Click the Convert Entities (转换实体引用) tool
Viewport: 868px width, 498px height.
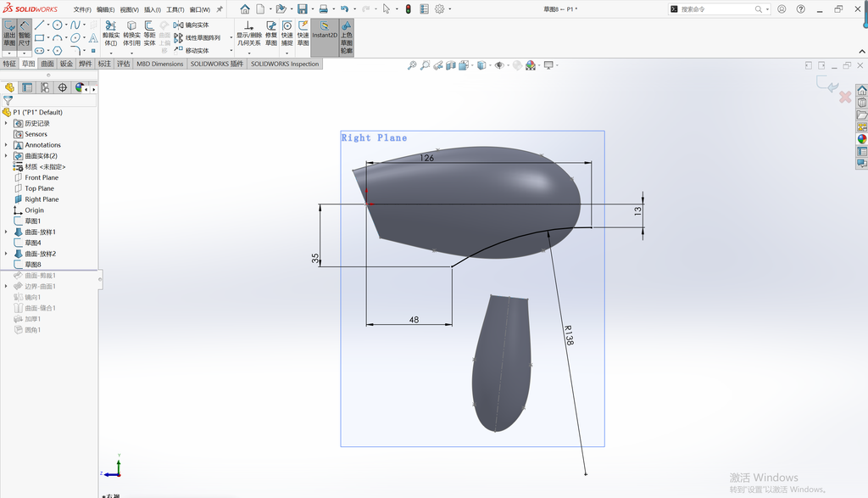click(131, 34)
